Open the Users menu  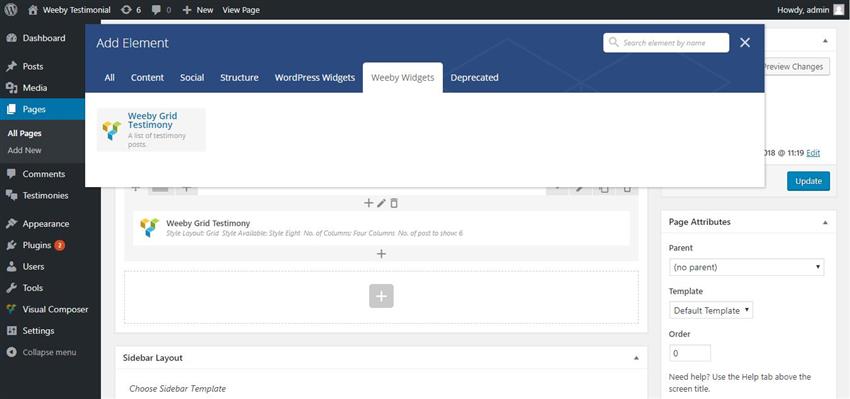pos(33,267)
